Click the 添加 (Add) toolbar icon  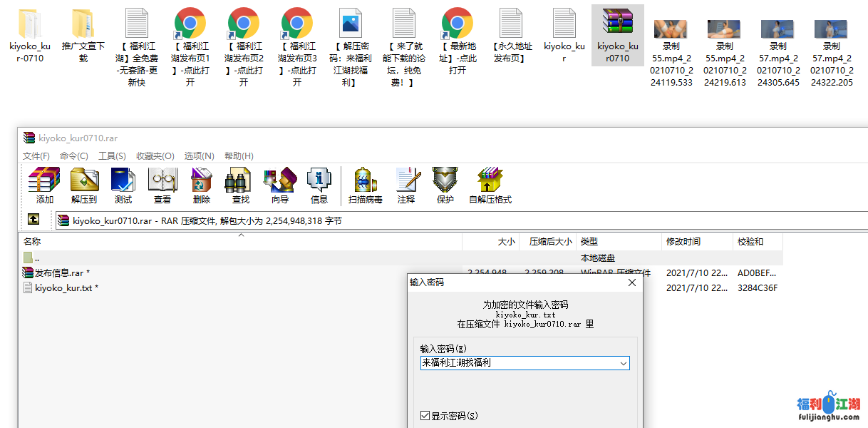pos(44,185)
